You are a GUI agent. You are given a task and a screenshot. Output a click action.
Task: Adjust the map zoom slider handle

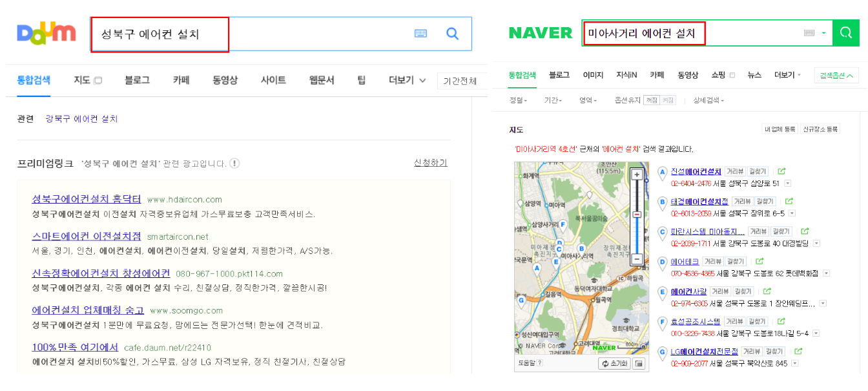coord(637,214)
